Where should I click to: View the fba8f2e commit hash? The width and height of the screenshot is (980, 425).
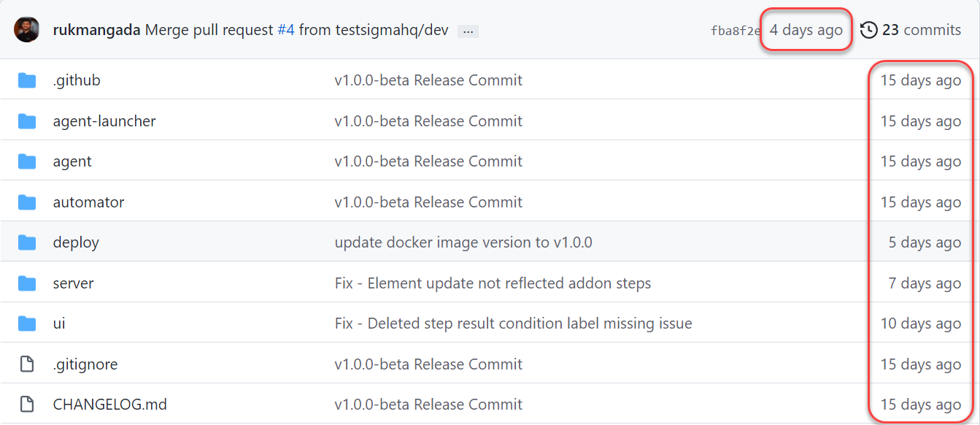[735, 31]
